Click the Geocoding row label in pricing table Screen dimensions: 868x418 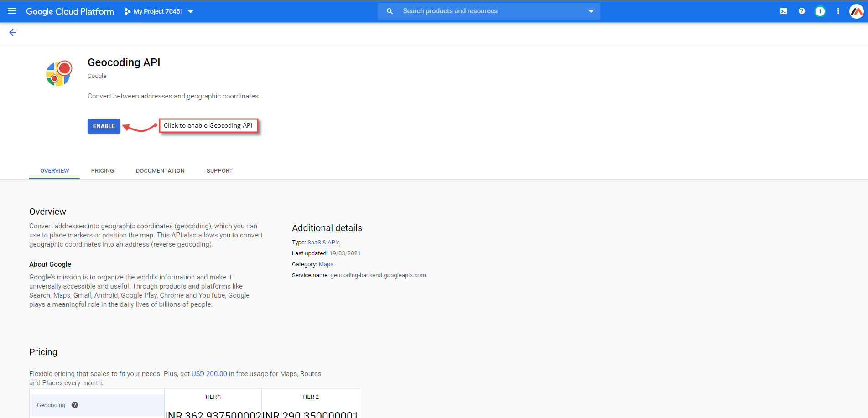[x=51, y=405]
